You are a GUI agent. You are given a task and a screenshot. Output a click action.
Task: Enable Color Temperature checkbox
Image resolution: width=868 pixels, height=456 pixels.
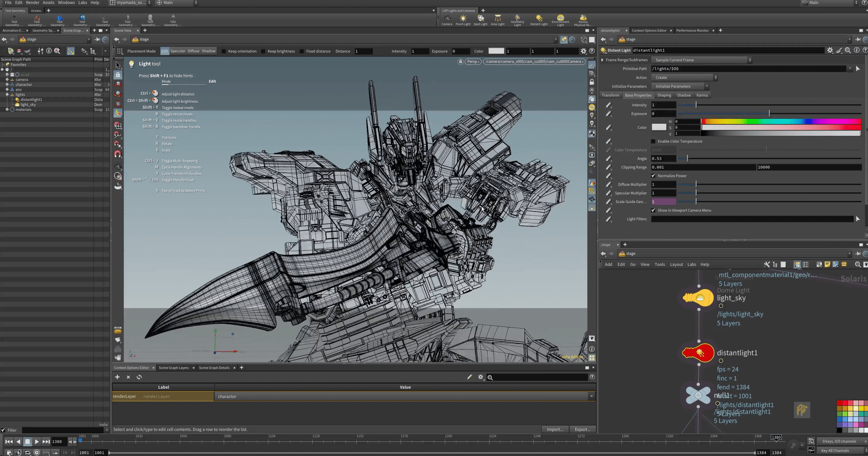point(653,141)
